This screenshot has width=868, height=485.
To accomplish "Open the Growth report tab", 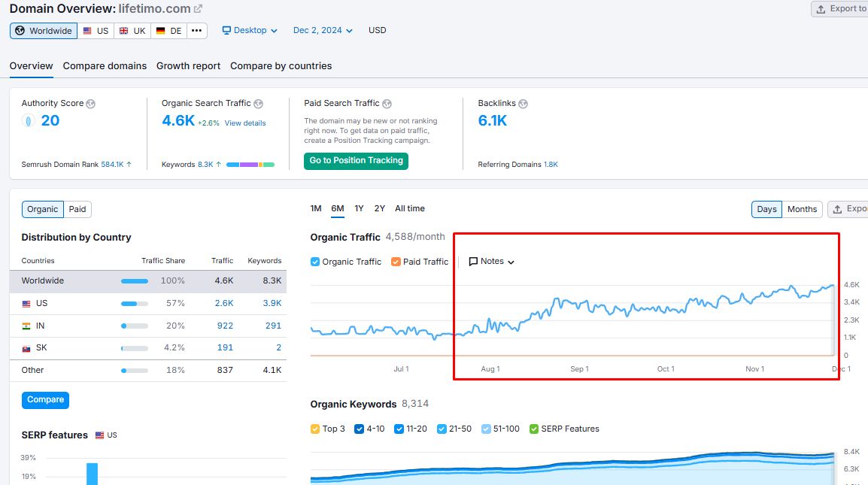I will 188,66.
